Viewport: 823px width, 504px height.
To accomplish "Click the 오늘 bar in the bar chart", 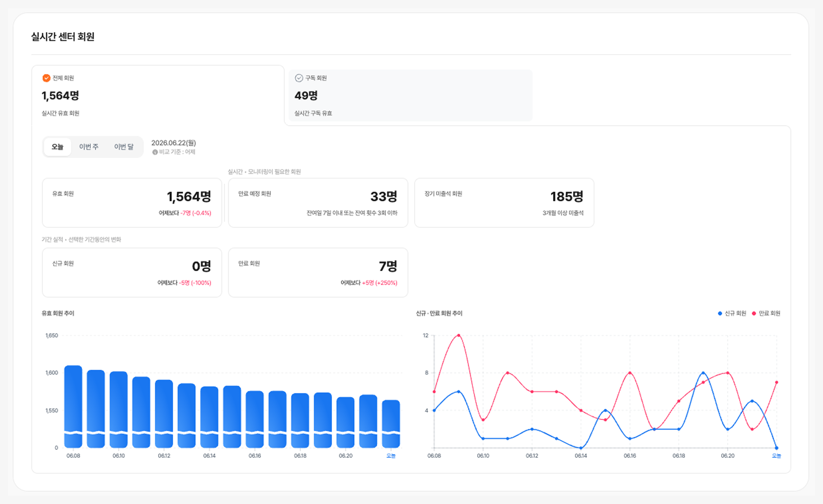I will (391, 424).
